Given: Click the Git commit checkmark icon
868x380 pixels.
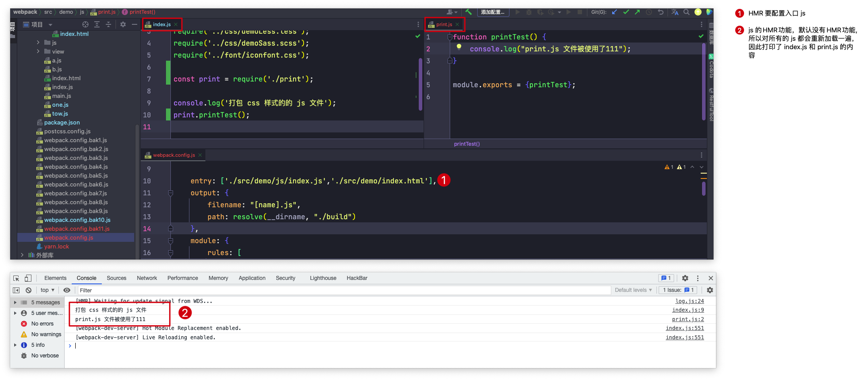Looking at the screenshot, I should point(626,12).
